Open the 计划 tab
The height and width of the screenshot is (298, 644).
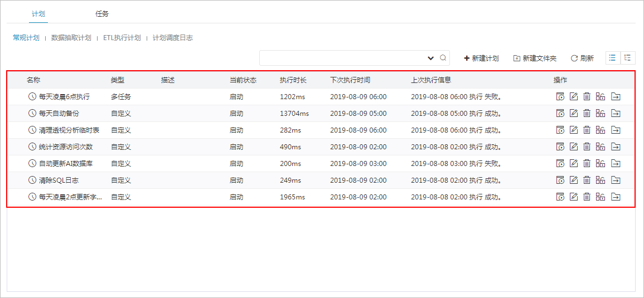[38, 13]
